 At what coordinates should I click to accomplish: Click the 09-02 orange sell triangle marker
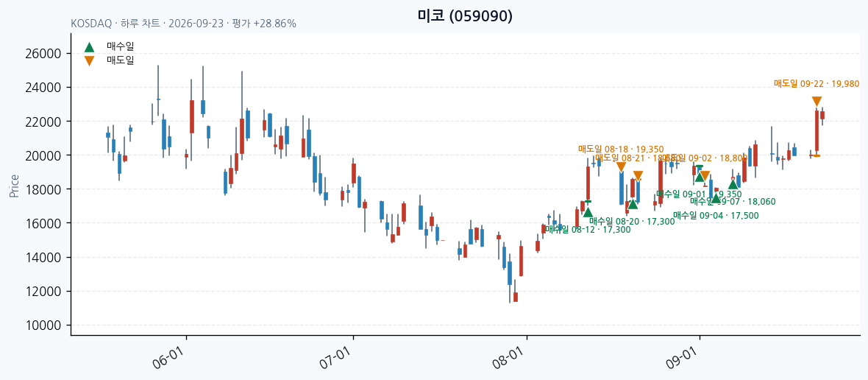[x=705, y=176]
